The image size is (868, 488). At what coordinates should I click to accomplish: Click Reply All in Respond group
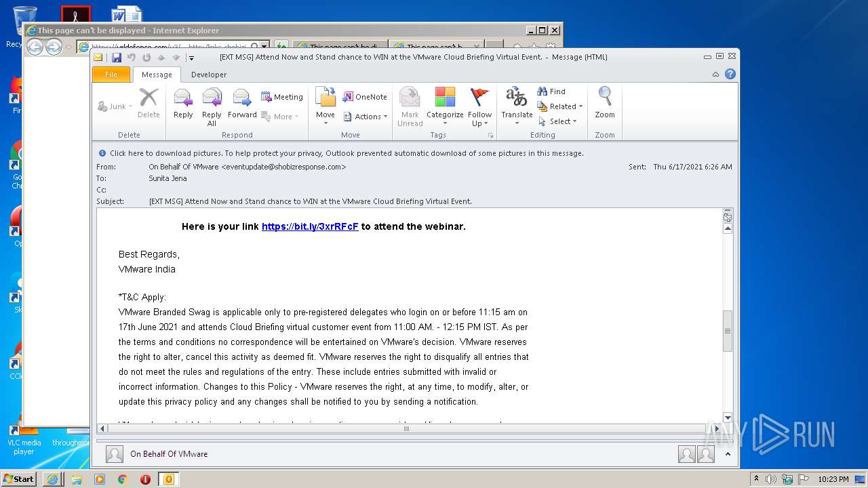(212, 107)
